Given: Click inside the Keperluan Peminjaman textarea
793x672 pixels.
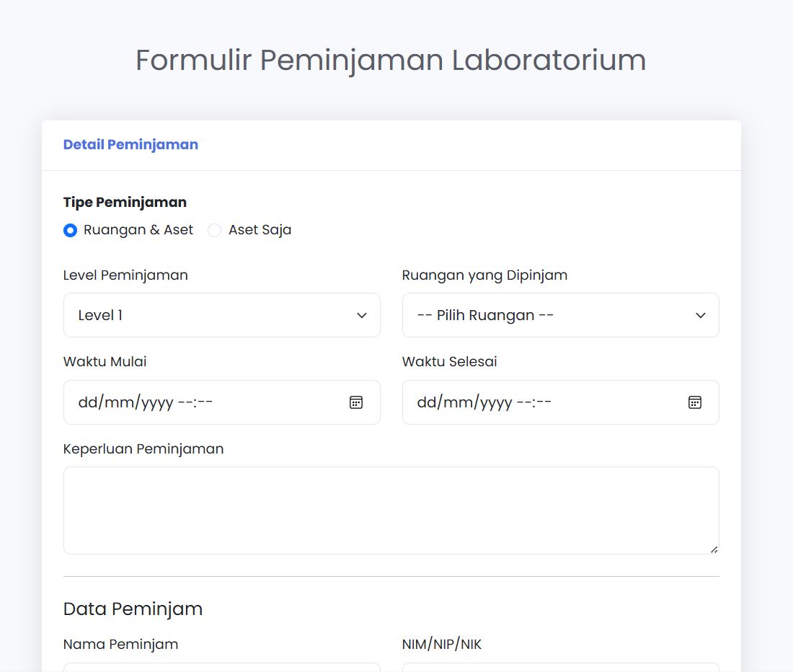Looking at the screenshot, I should tap(391, 510).
